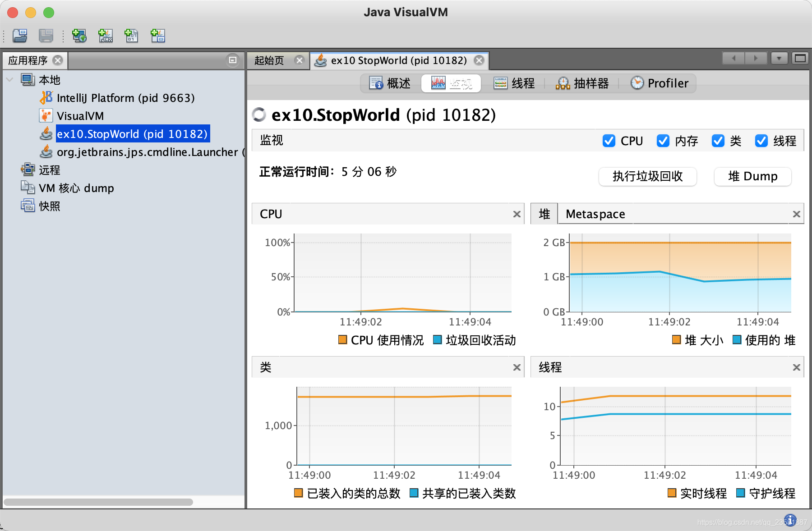Viewport: 812px width, 531px height.
Task: Click the Add VM Coredump toolbar icon
Action: (131, 36)
